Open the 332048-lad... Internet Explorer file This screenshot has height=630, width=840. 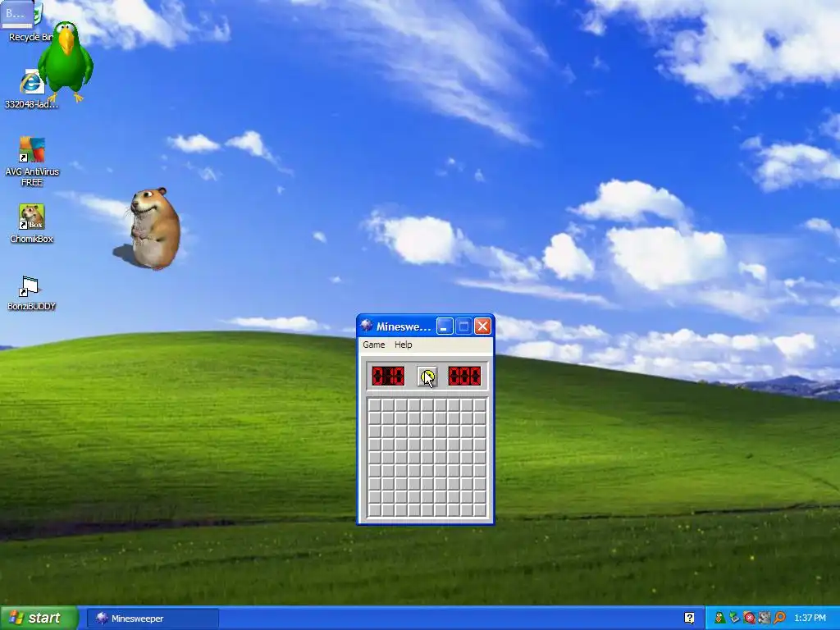click(32, 89)
